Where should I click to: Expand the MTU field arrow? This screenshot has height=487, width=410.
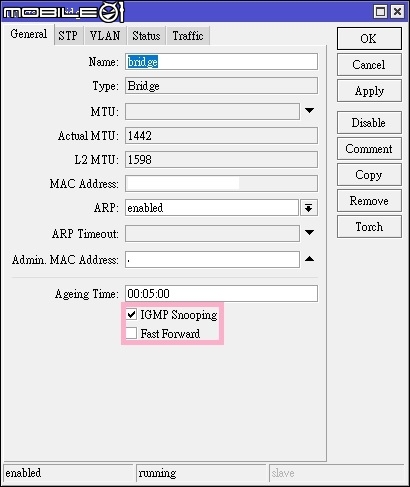click(309, 111)
